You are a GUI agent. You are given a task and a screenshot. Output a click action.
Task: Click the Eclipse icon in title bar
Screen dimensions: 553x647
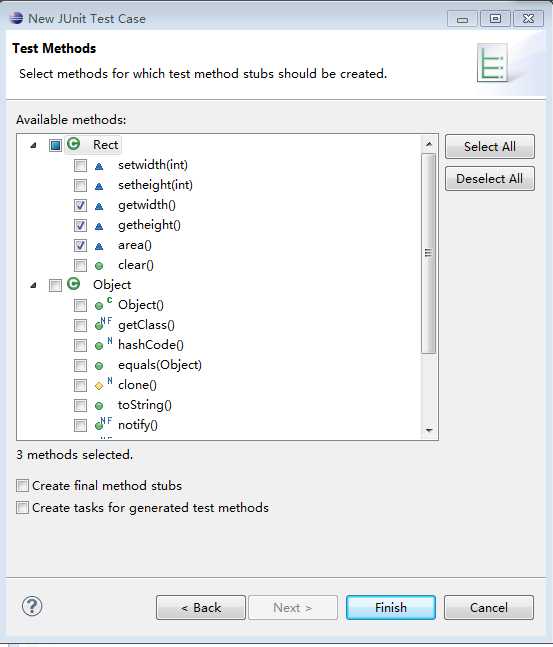click(17, 18)
